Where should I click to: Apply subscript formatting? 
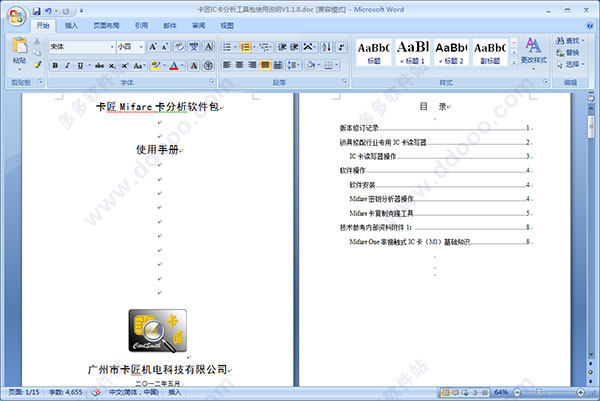(x=112, y=65)
